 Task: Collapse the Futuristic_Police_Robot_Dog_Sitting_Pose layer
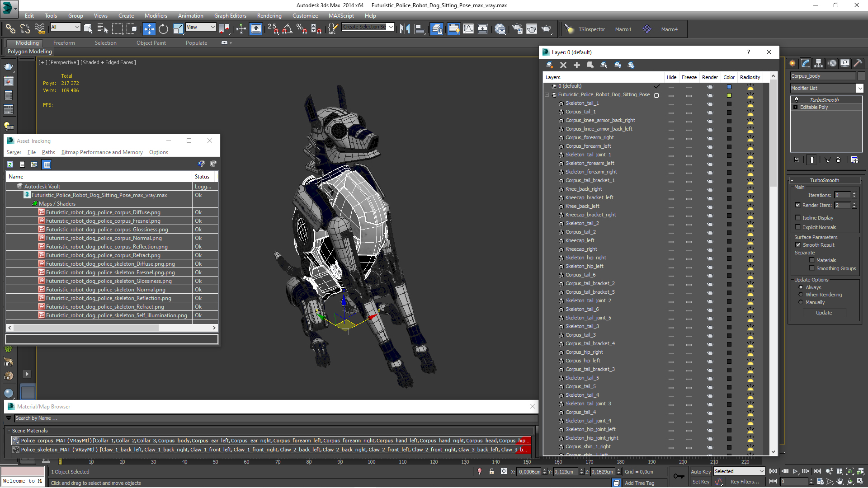(547, 95)
